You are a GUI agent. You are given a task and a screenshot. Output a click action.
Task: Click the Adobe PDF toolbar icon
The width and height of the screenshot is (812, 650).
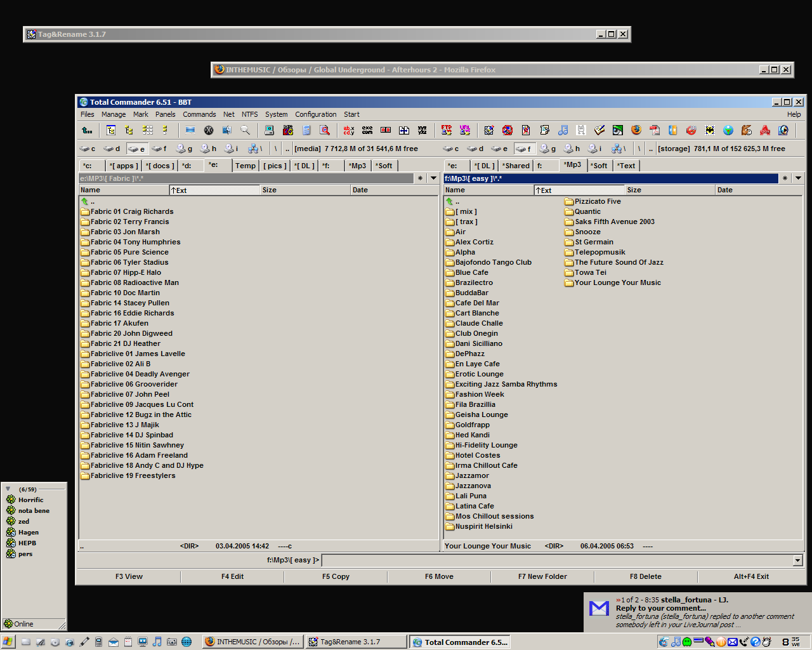(x=655, y=130)
